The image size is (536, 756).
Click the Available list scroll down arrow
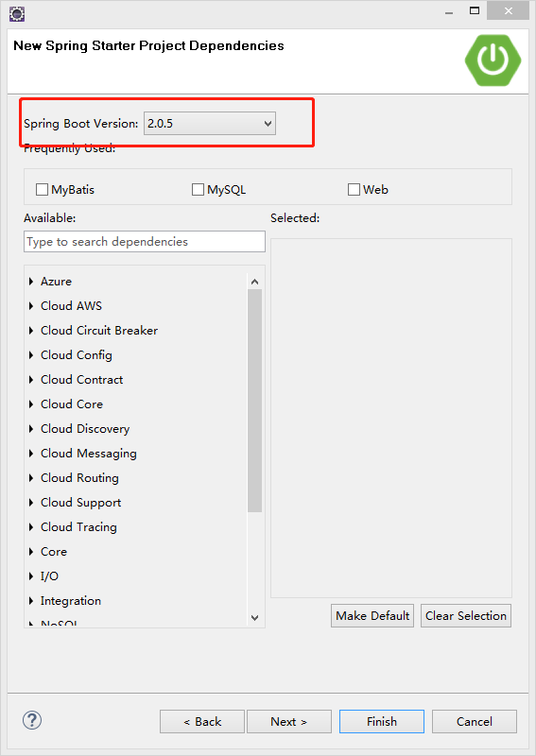click(x=254, y=618)
